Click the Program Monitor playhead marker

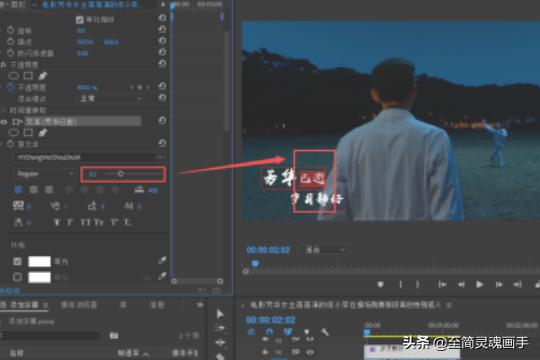coord(255,264)
